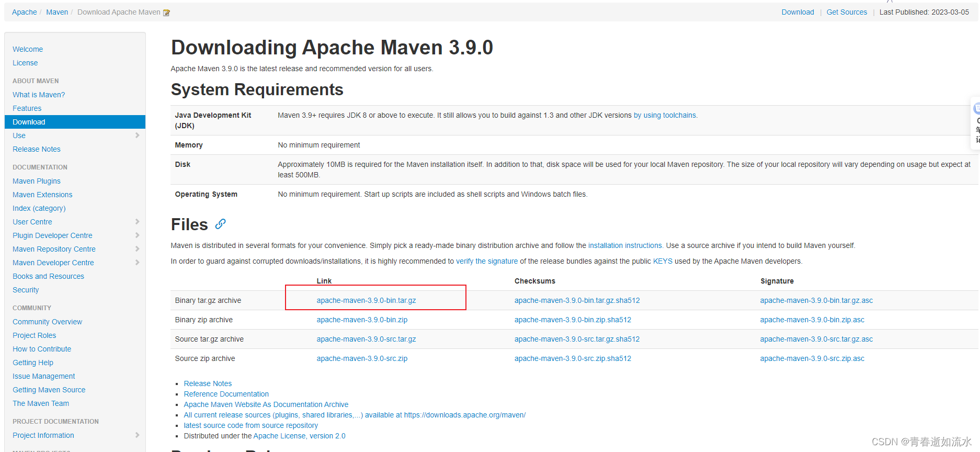The width and height of the screenshot is (980, 452).
Task: Click the User Centre sidebar link
Action: (x=32, y=222)
